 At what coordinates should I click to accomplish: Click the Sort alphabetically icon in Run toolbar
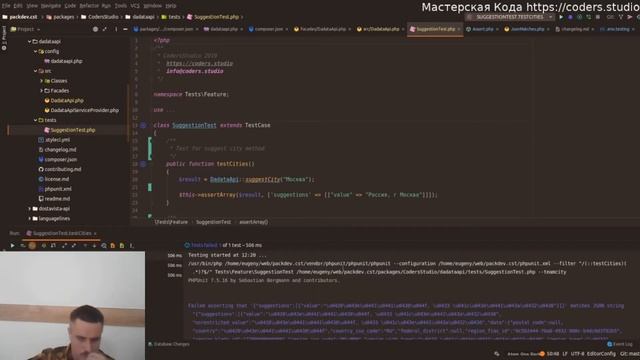53,246
